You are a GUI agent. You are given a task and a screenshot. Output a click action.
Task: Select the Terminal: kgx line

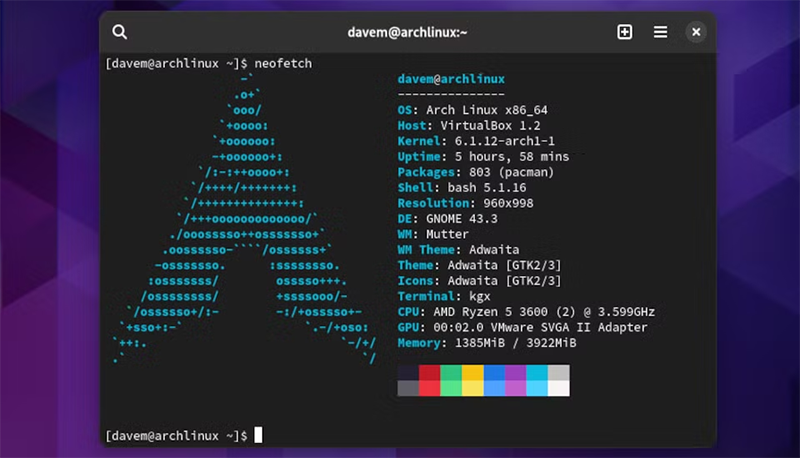444,296
